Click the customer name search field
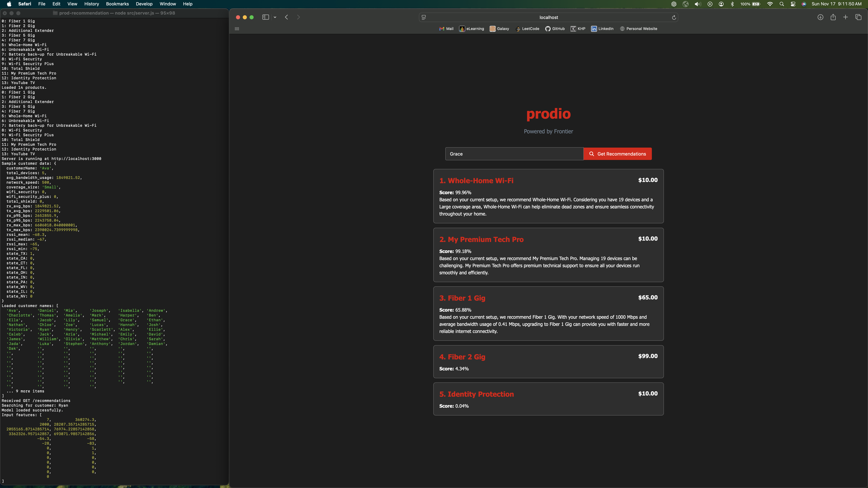Viewport: 868px width, 488px height. [x=514, y=154]
